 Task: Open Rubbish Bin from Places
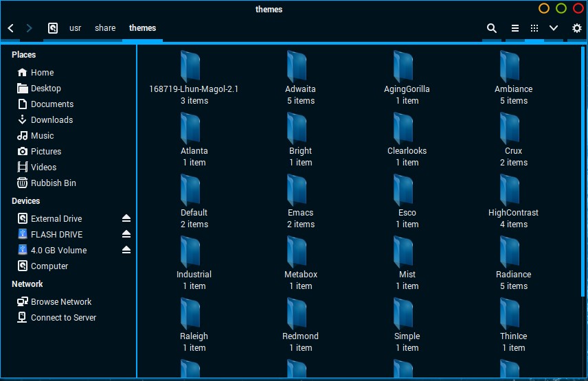pos(53,183)
